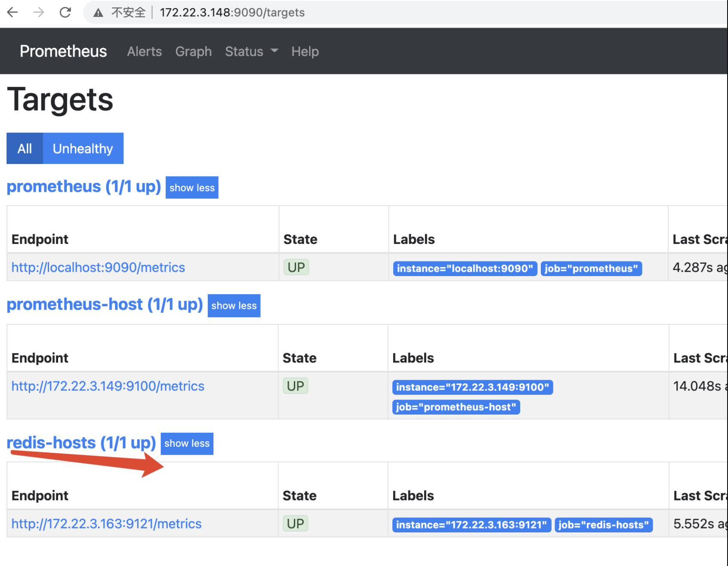Screen dimensions: 728x566
Task: Click the Targets page title
Action: click(x=60, y=100)
